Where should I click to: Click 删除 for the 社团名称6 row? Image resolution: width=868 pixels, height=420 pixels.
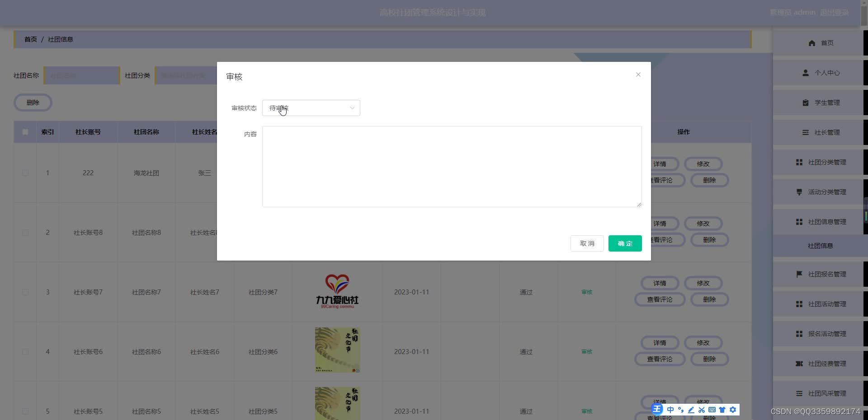[709, 359]
